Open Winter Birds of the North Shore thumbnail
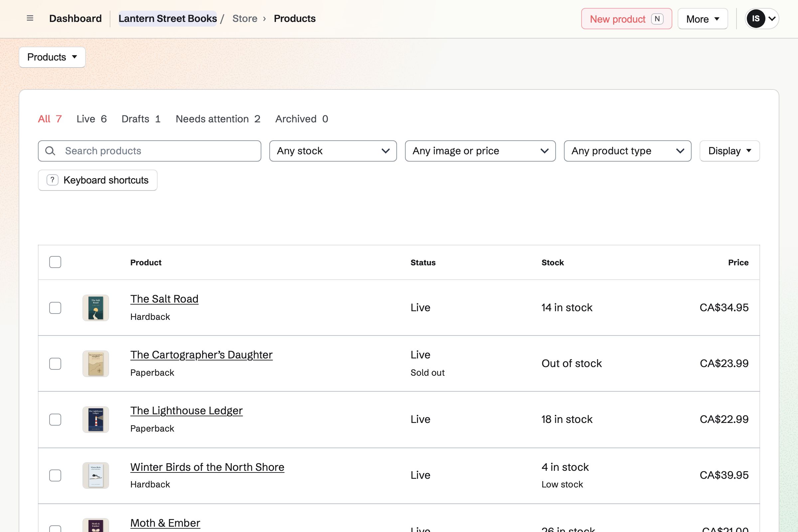 tap(96, 475)
